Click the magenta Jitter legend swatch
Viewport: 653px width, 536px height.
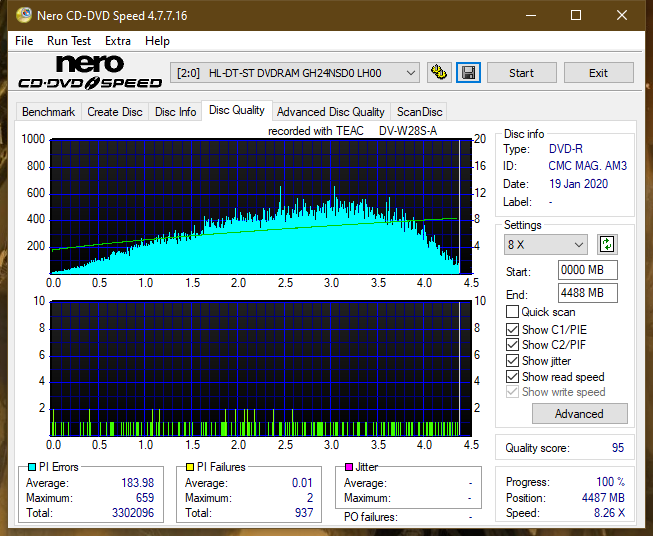pyautogui.click(x=349, y=467)
